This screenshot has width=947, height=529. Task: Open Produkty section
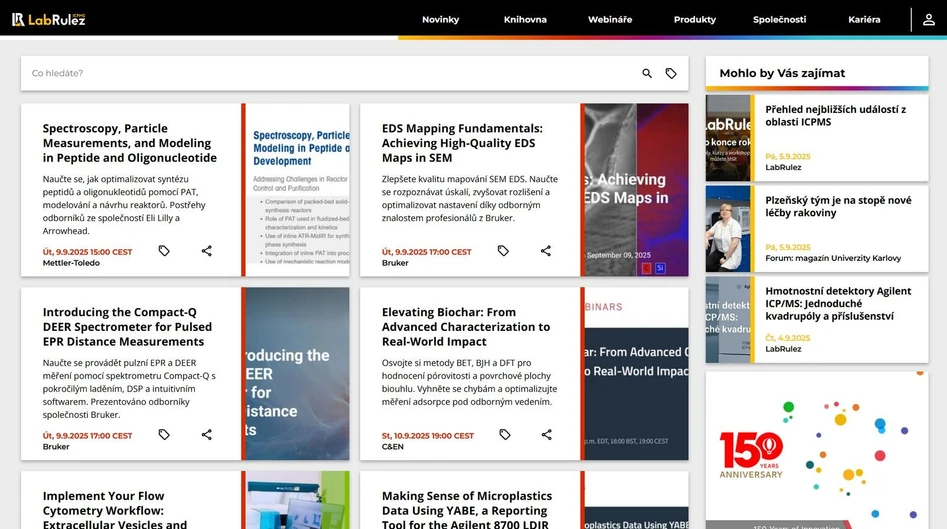pyautogui.click(x=695, y=19)
